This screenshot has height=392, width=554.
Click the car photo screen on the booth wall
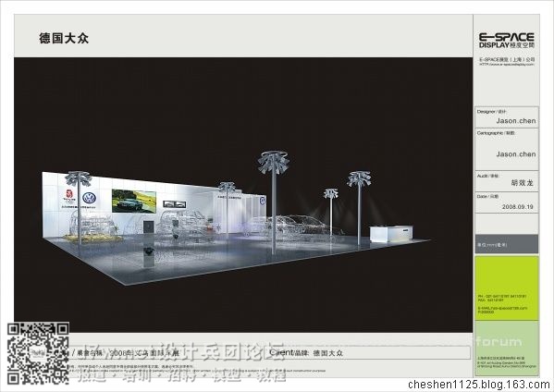click(x=134, y=201)
